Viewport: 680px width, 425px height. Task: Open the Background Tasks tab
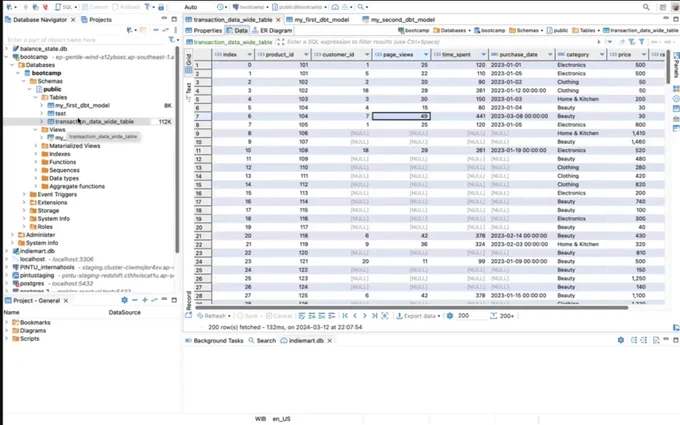coord(214,340)
